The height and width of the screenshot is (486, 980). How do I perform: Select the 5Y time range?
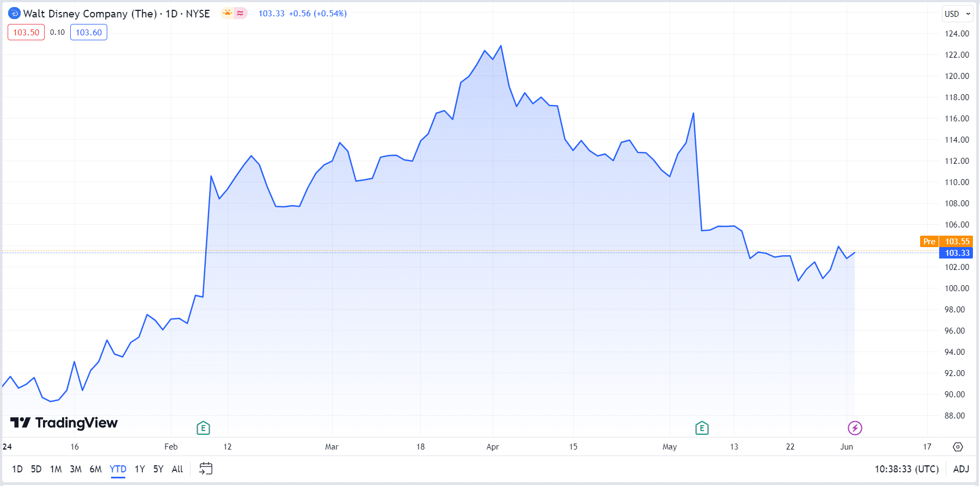[x=158, y=469]
